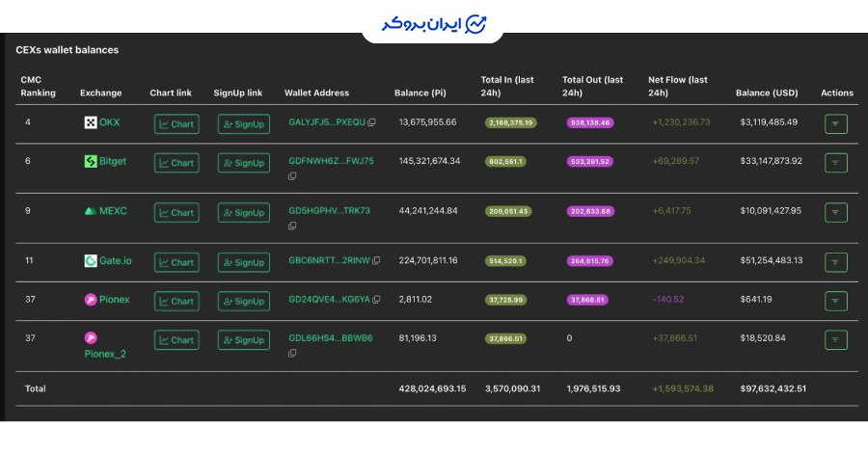Click the Total Out (last 24h) header
Viewport: 868px width, 454px height.
point(592,86)
